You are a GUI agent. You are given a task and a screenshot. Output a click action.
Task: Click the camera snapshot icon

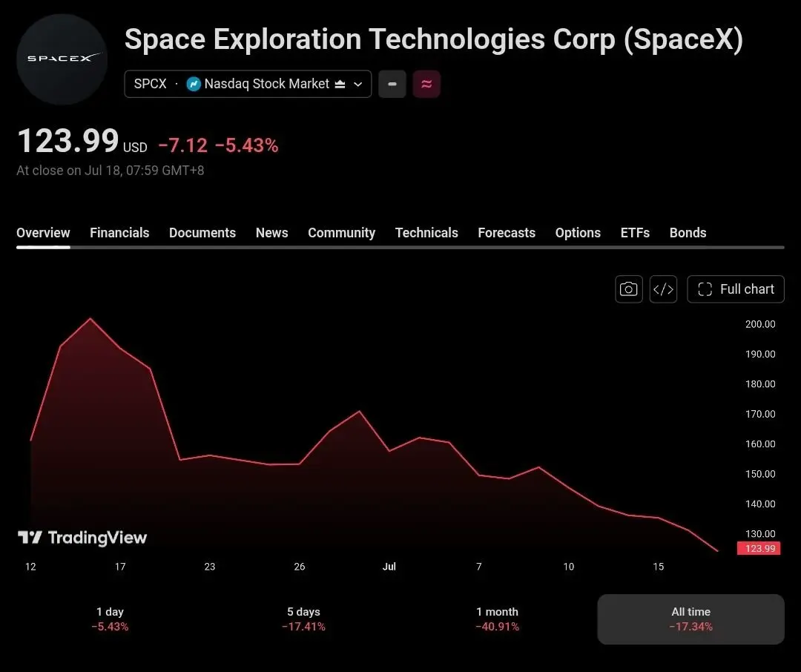point(628,289)
